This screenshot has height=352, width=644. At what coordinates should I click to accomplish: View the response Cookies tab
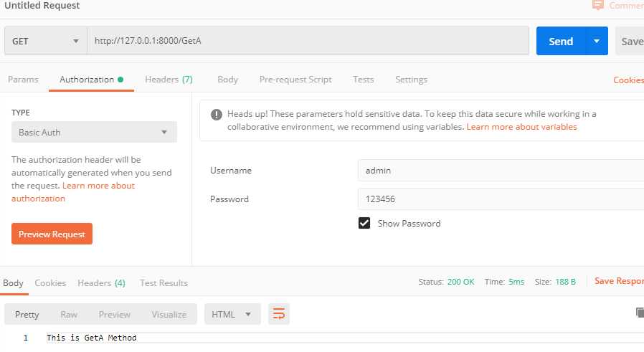tap(50, 283)
